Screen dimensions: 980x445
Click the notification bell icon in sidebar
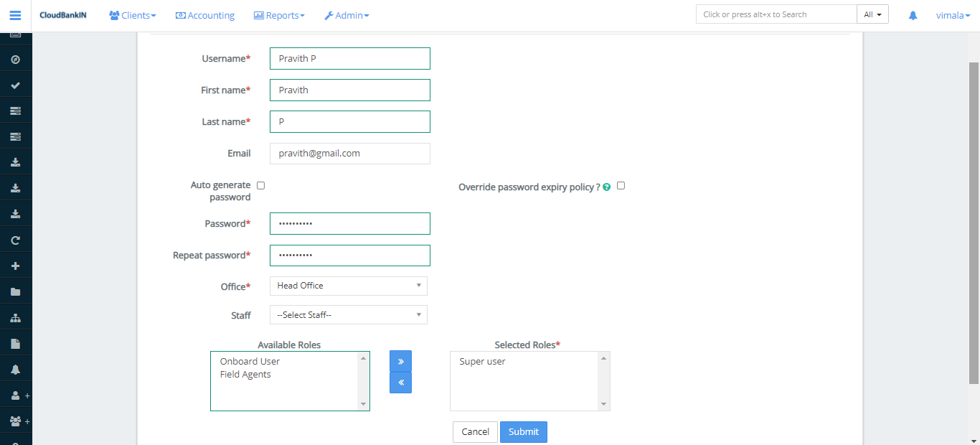(x=15, y=367)
